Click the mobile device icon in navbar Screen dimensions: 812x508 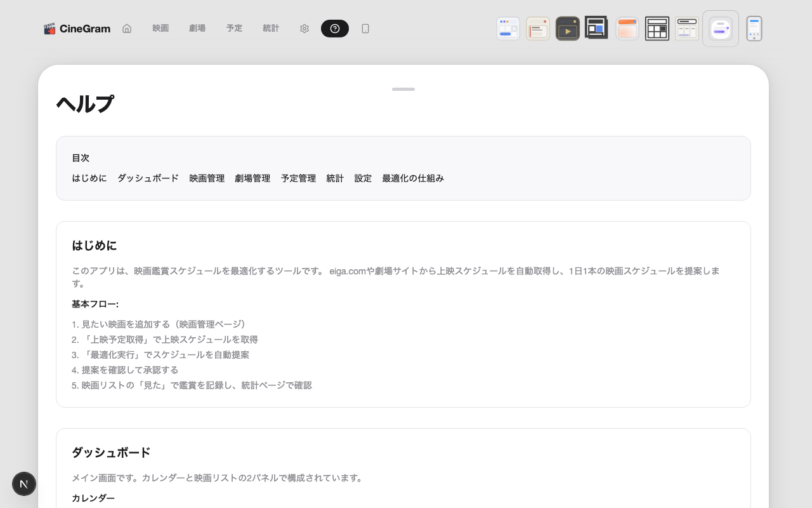365,29
